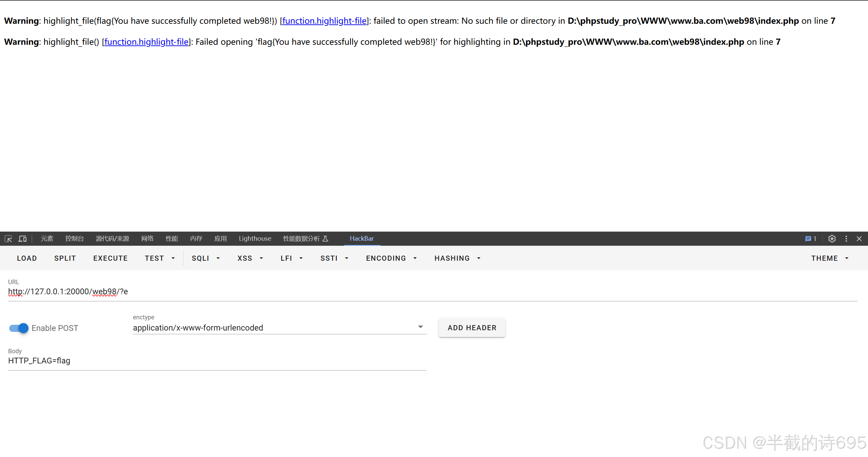Switch to the HackBar tab
This screenshot has width=868, height=457.
pyautogui.click(x=362, y=239)
